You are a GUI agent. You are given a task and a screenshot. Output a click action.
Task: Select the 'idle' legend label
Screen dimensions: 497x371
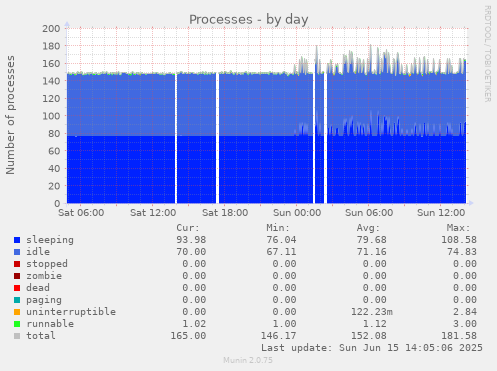(x=38, y=252)
